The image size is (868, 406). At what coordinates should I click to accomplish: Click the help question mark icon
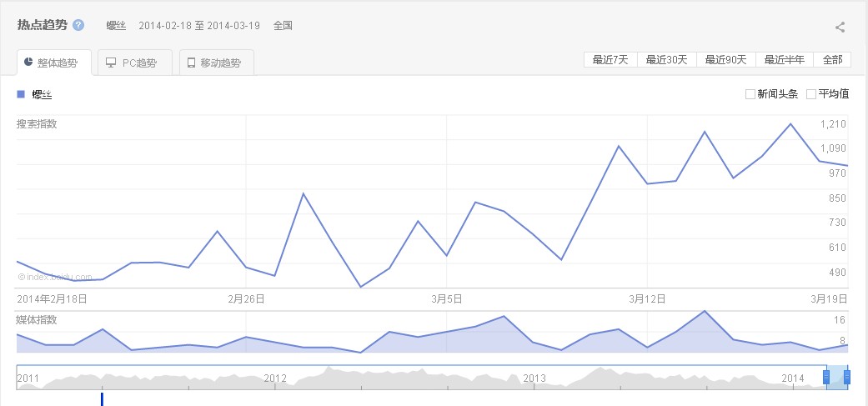tap(78, 26)
